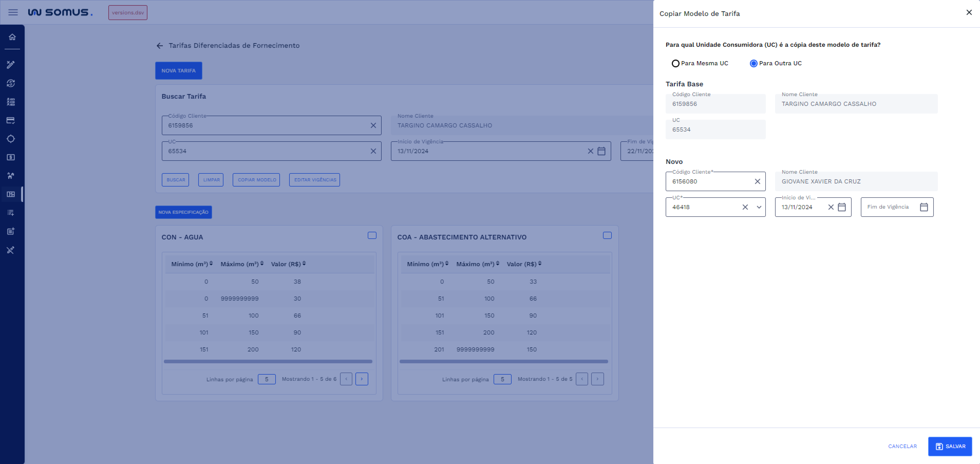Open the hamburger menu icon

pyautogui.click(x=13, y=12)
